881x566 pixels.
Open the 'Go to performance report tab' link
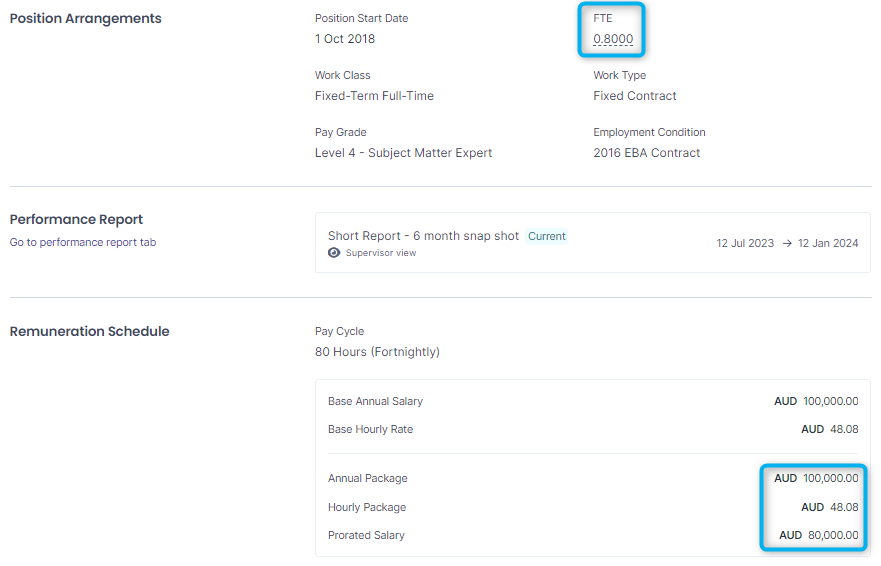(x=83, y=242)
